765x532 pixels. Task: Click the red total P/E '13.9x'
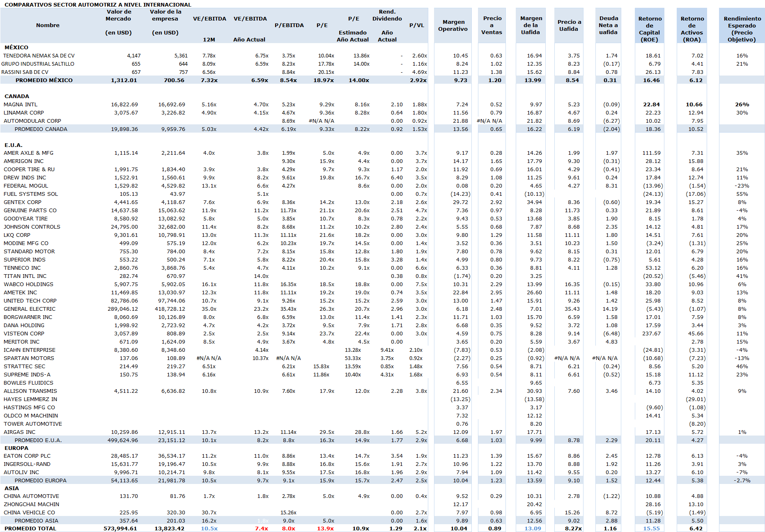tap(325, 529)
